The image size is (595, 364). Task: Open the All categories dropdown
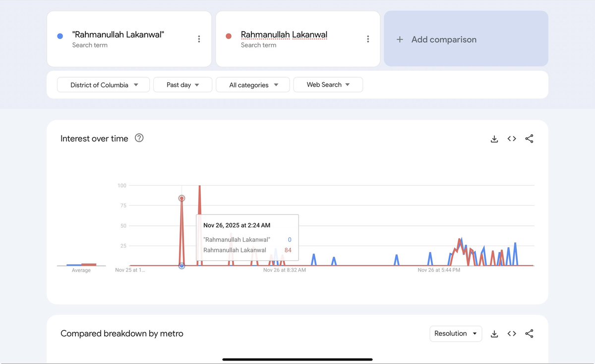[252, 85]
